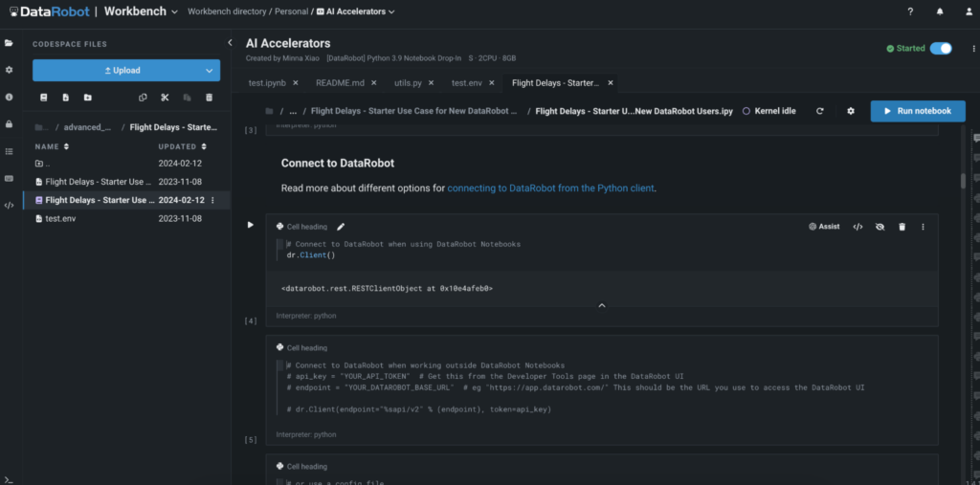The image size is (980, 485).
Task: Open the user profile icon
Action: point(969,11)
